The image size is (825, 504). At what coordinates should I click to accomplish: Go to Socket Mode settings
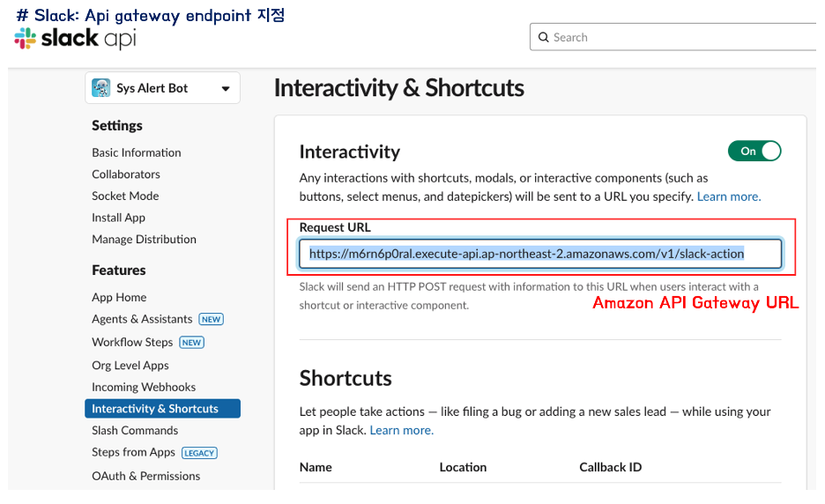[125, 196]
